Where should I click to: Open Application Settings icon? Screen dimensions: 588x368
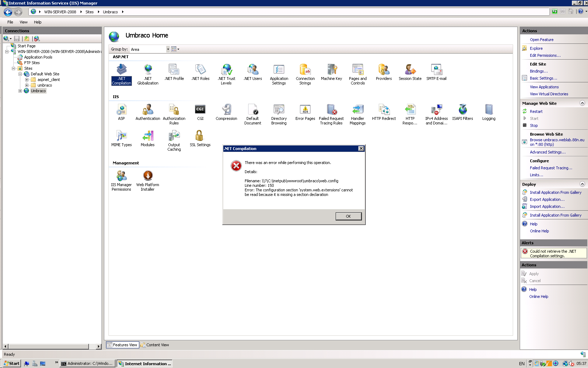pyautogui.click(x=279, y=74)
